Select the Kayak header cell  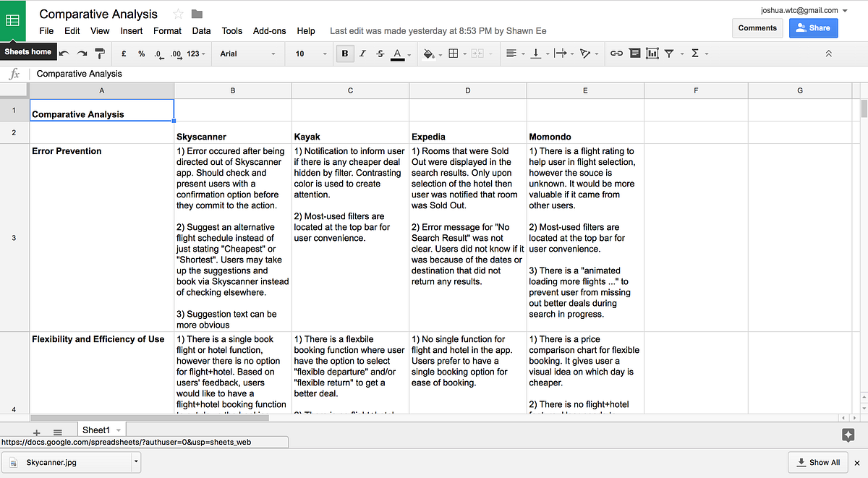(x=350, y=132)
